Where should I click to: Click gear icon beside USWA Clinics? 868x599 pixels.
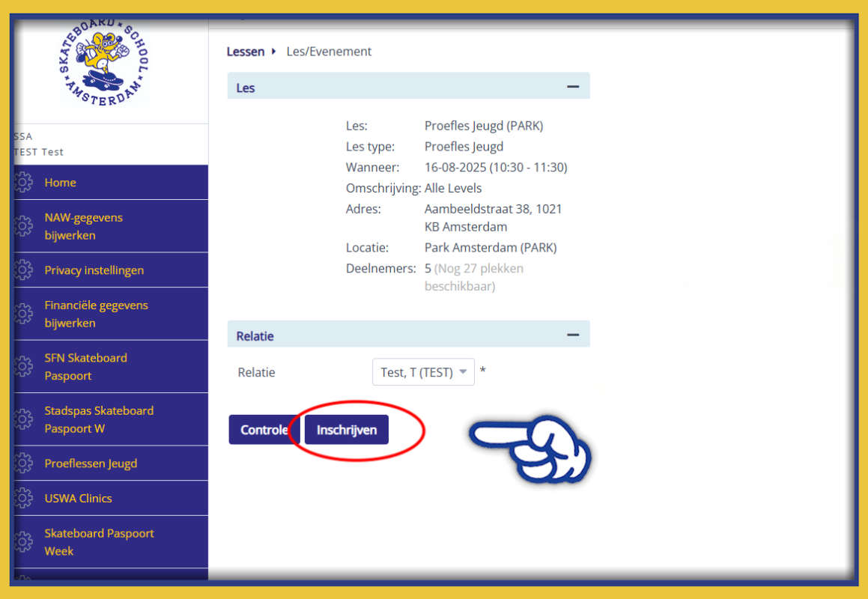(23, 499)
